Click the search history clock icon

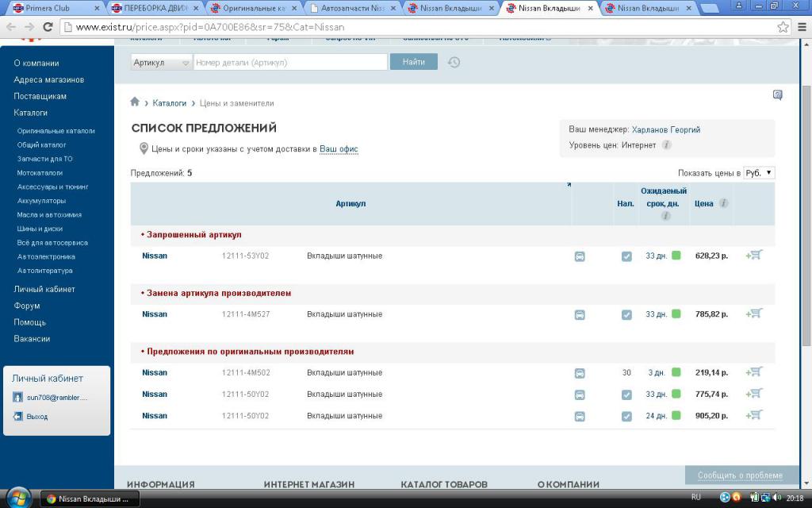[x=454, y=62]
